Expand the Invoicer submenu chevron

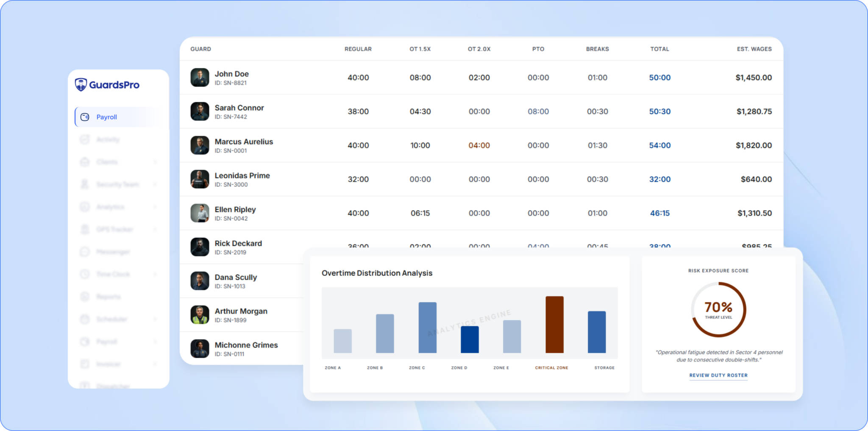coord(155,364)
